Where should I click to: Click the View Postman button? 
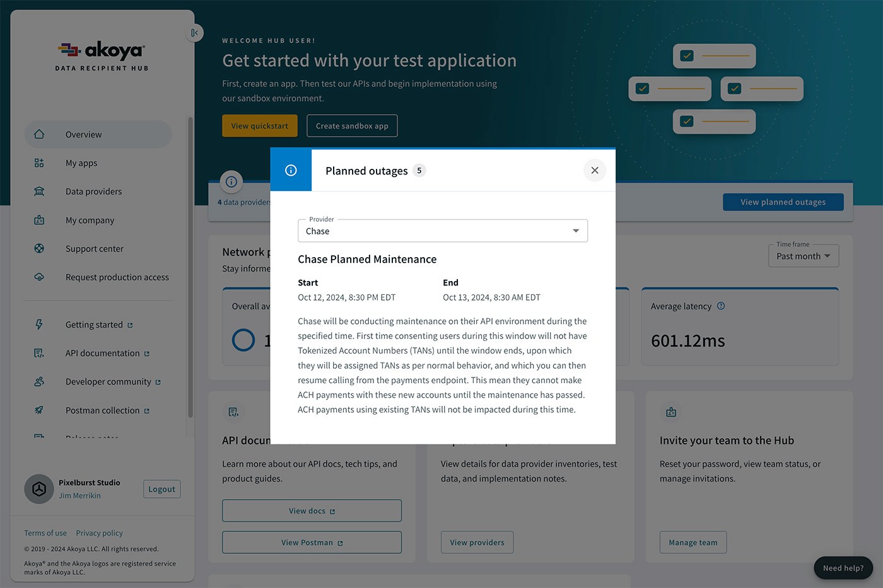pyautogui.click(x=312, y=543)
